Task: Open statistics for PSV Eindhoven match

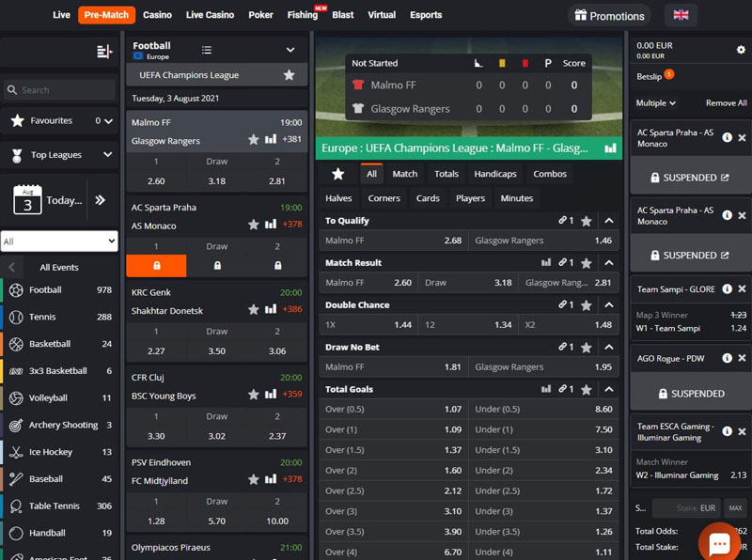Action: point(271,478)
